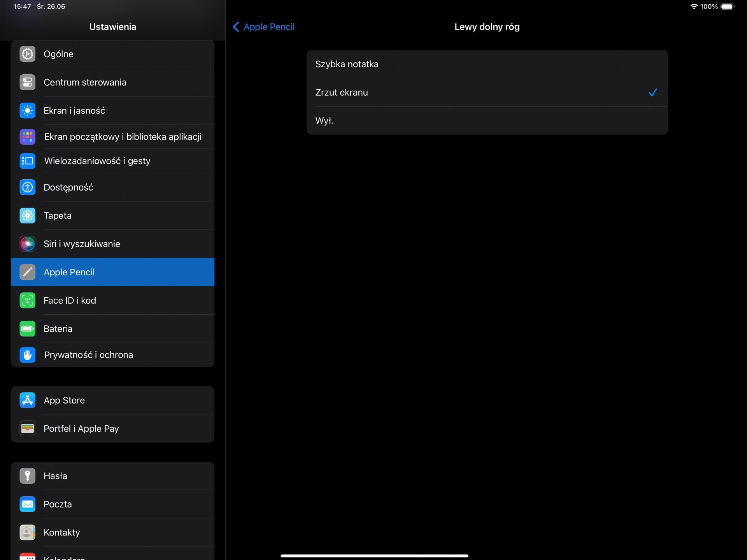Tap the home indicator bar
747x560 pixels.
tap(374, 556)
